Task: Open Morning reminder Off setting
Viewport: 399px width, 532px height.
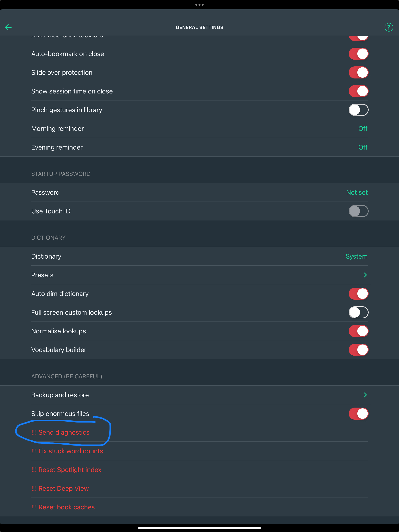Action: tap(363, 129)
